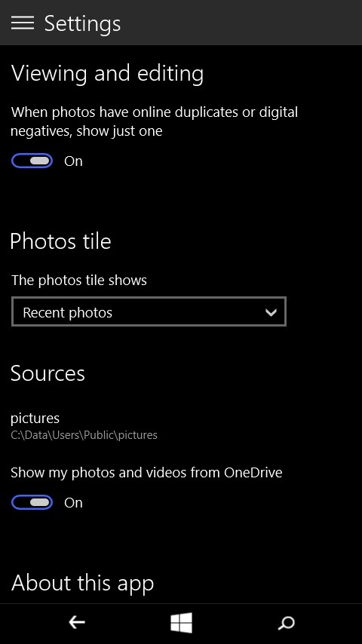362x644 pixels.
Task: Tap the About this app heading
Action: tap(83, 583)
